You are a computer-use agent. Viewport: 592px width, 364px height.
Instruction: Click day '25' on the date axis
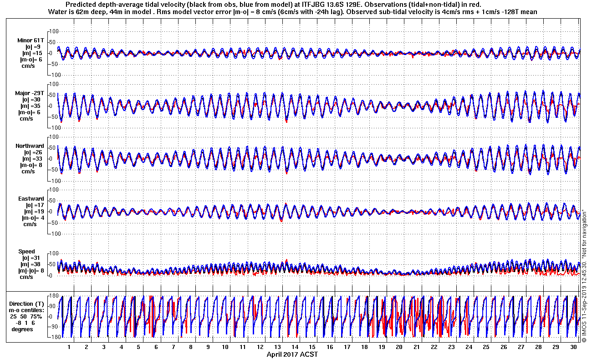[486, 347]
